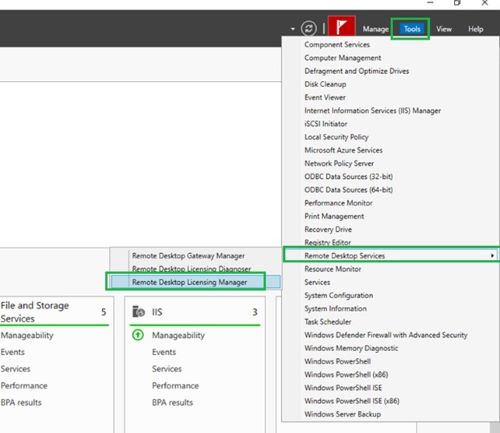
Task: Open the Tools menu
Action: pyautogui.click(x=412, y=29)
